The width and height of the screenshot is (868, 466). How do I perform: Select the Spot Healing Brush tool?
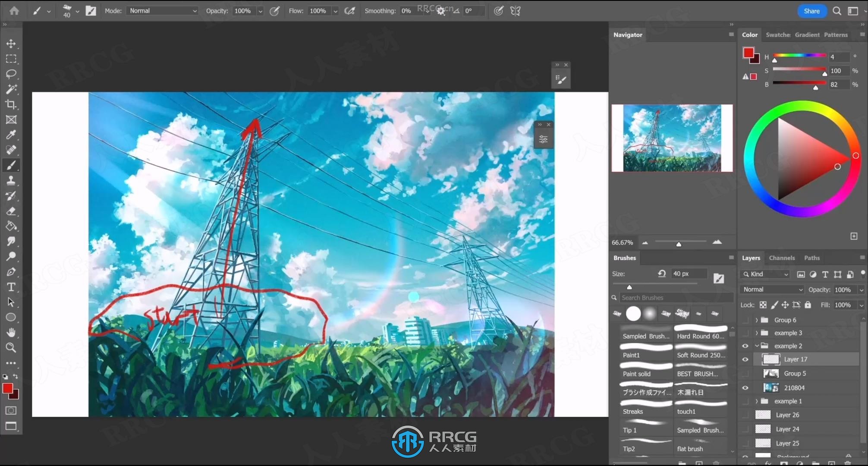point(11,150)
